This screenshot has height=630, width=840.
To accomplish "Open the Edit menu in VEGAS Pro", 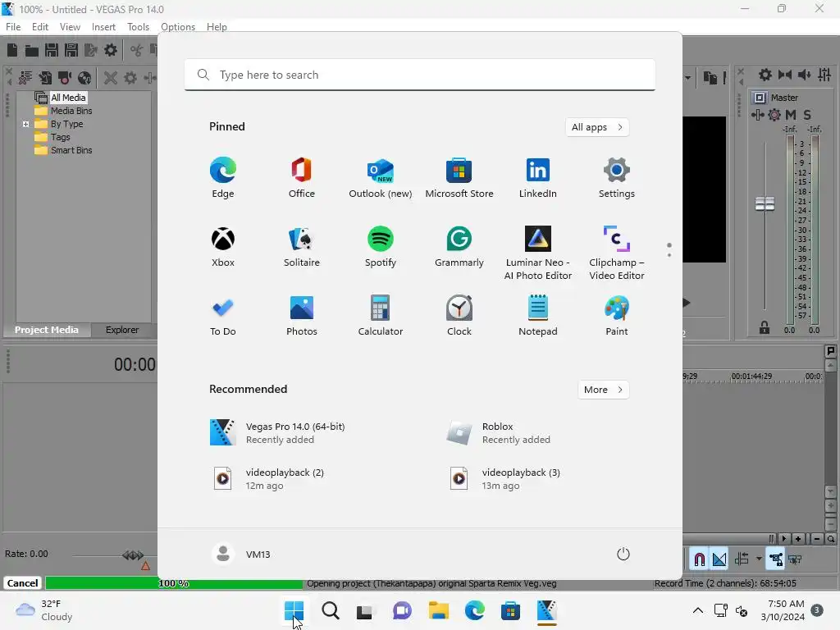I will pyautogui.click(x=40, y=27).
